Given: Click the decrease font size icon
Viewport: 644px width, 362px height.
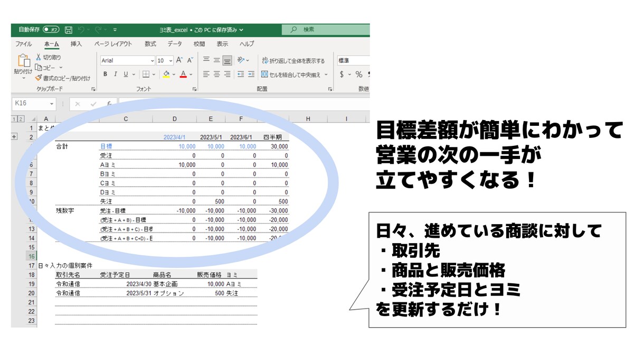Looking at the screenshot, I should pyautogui.click(x=191, y=60).
